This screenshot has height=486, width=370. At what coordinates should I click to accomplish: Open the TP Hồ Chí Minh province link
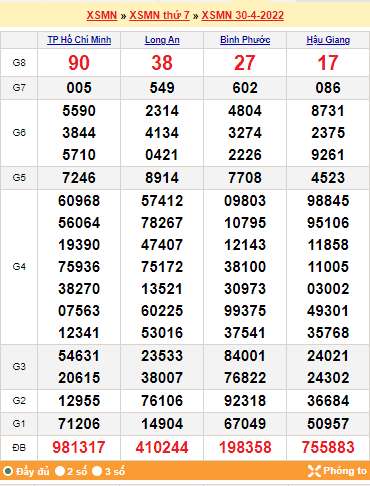(79, 40)
